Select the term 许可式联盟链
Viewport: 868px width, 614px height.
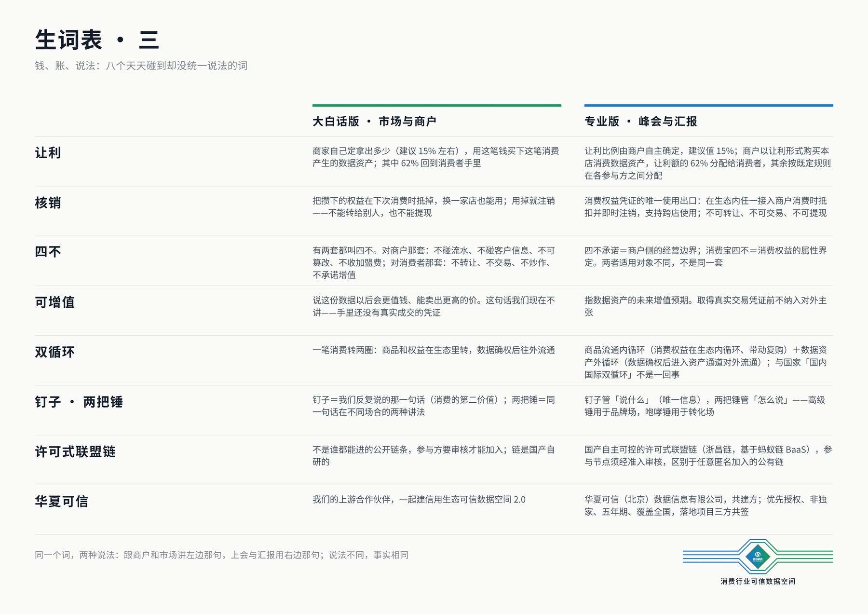pos(75,452)
